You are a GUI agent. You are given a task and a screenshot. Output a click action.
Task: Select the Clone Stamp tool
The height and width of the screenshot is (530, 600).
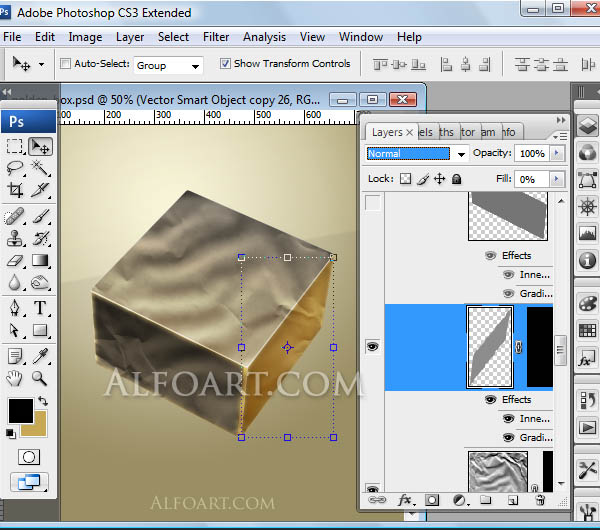[15, 238]
